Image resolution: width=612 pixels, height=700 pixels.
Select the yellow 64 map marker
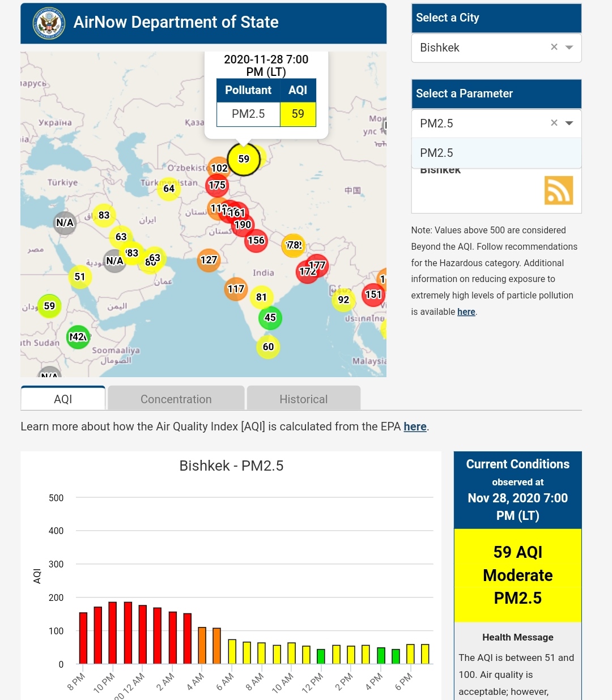click(169, 189)
